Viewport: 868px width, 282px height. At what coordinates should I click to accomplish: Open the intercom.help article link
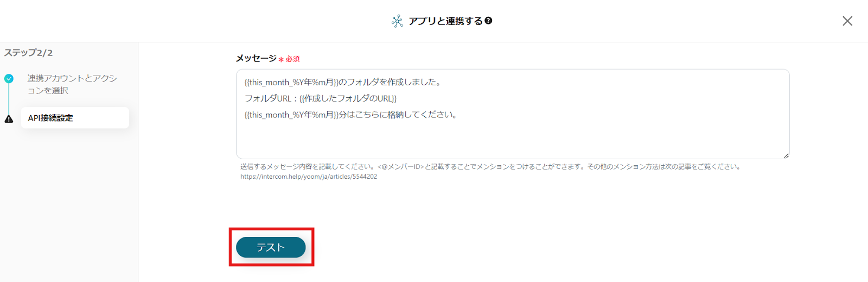(309, 177)
